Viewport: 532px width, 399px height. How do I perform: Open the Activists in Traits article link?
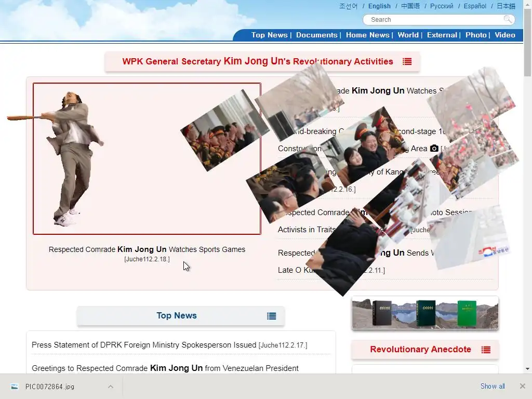pyautogui.click(x=307, y=230)
